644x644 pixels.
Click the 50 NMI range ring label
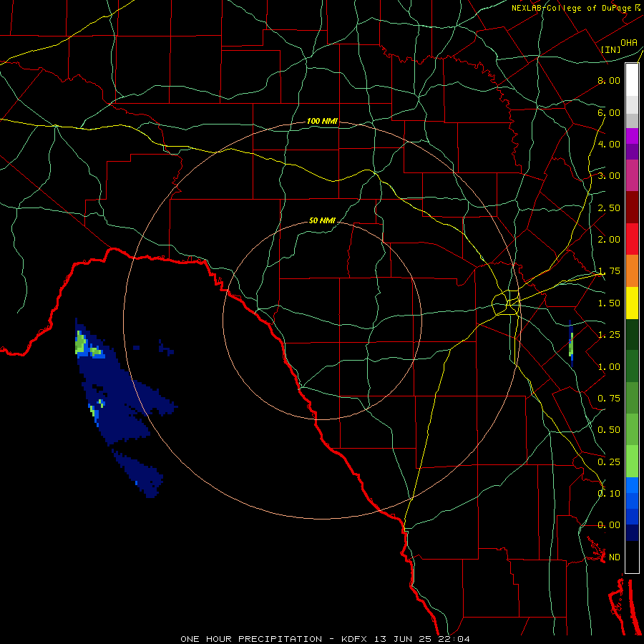(x=323, y=221)
